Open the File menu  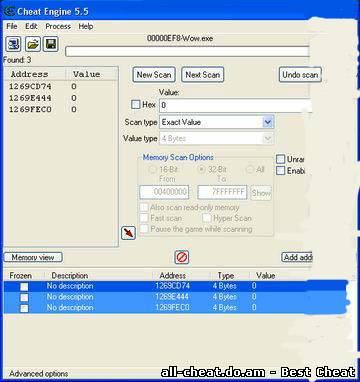12,26
